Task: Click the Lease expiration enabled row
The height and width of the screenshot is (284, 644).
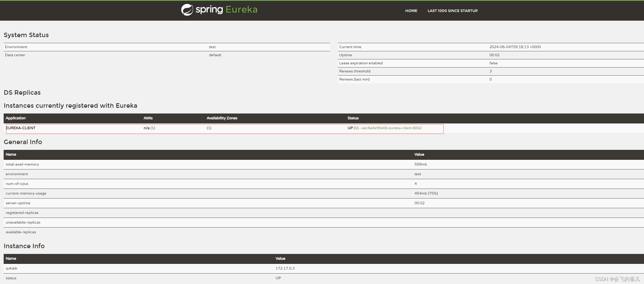Action: 361,63
